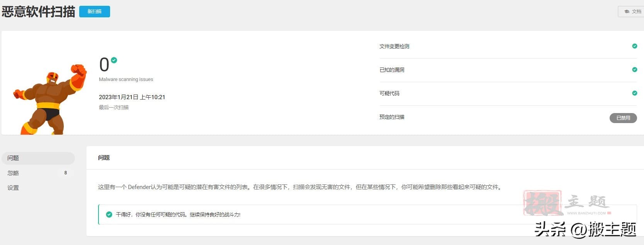Click the 预定的扫描 row label
Screen dimensions: 644x245
point(392,117)
